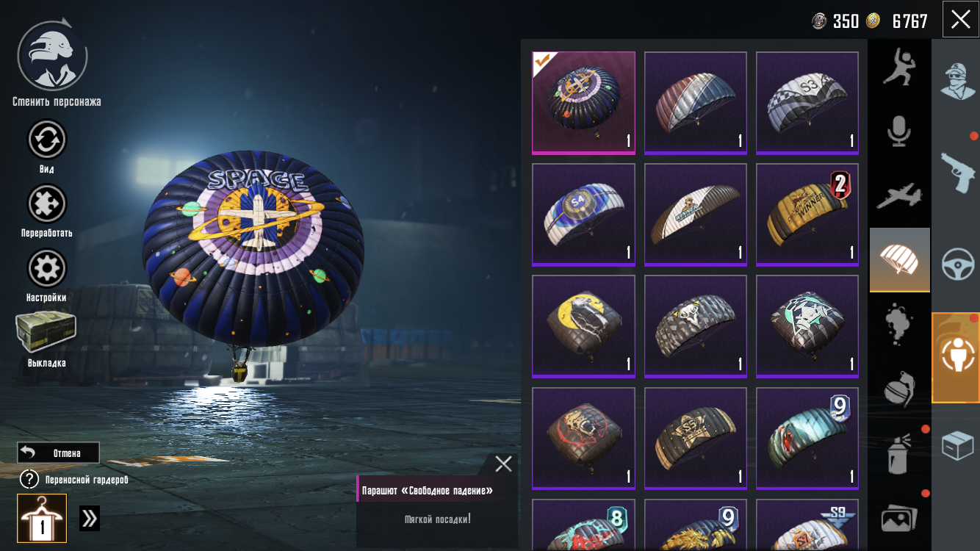Click the Вид view rotate icon
The image size is (980, 551).
click(47, 140)
